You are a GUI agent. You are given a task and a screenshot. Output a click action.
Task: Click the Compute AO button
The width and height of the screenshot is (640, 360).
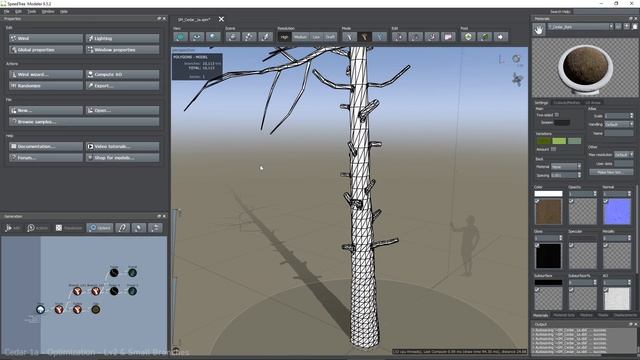(x=122, y=74)
